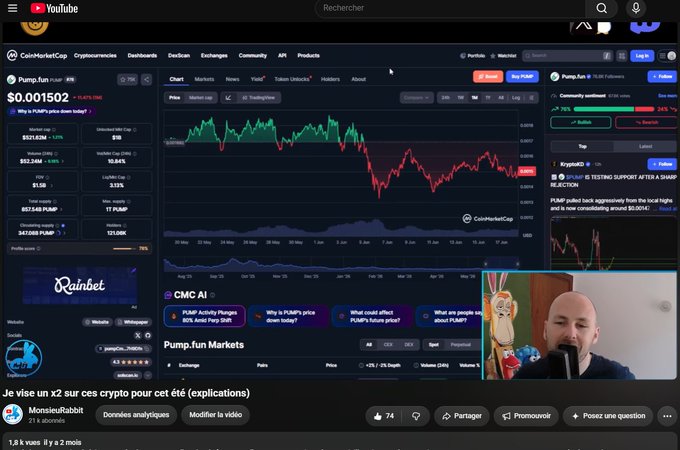
Task: Open 'Why is PUMP's price down today?' banner
Action: (x=51, y=111)
